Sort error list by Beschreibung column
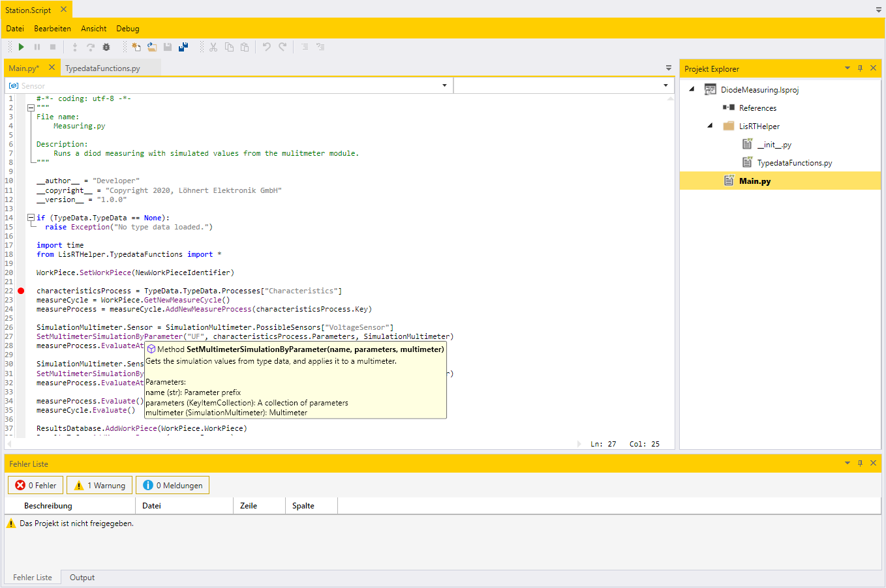 pyautogui.click(x=48, y=506)
